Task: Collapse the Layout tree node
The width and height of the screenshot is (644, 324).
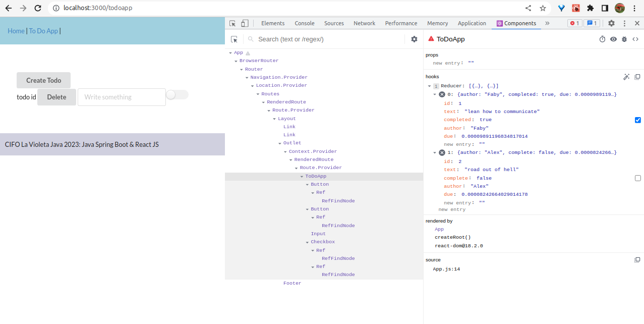Action: click(x=274, y=119)
